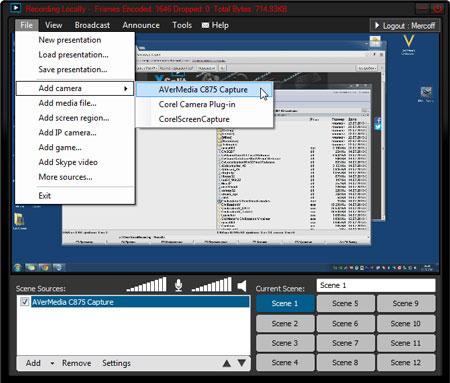The height and width of the screenshot is (383, 450).
Task: Open the Add dropdown arrow in sources panel
Action: click(x=52, y=363)
